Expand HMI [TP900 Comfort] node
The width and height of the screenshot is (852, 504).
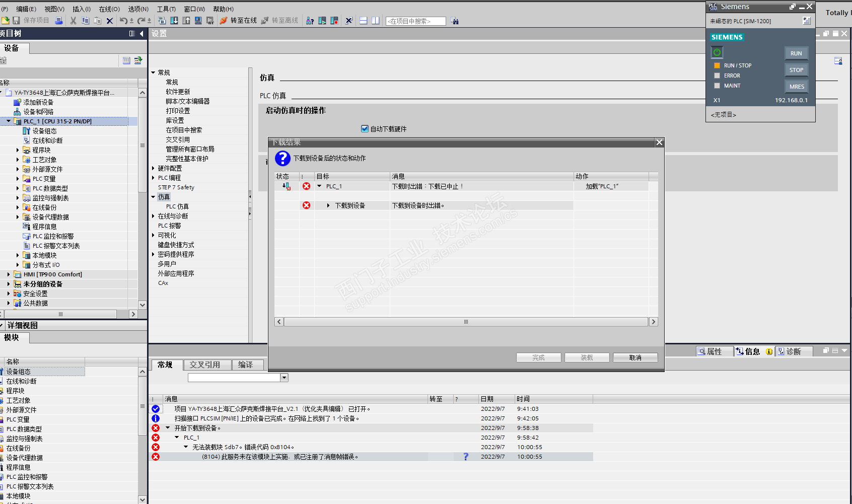9,274
